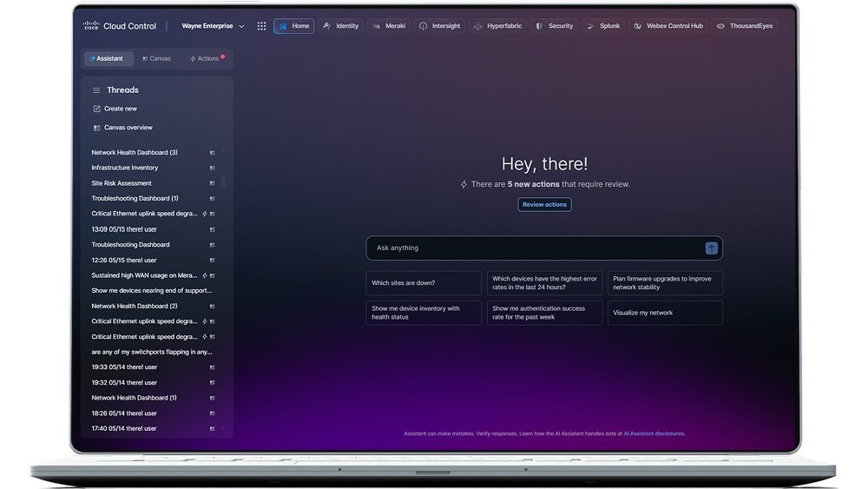868x489 pixels.
Task: Click canvas icon beside 17:40 05/14 thread
Action: point(212,429)
